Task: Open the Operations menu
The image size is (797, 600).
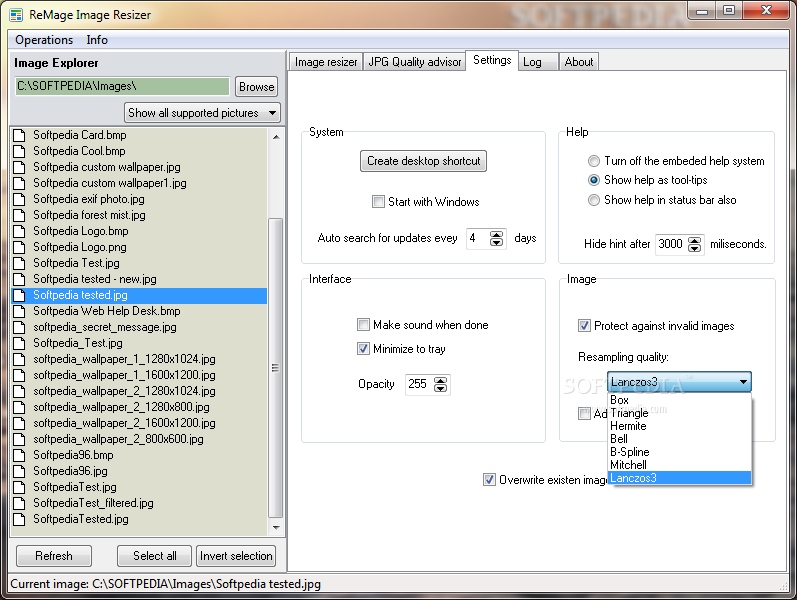Action: pyautogui.click(x=44, y=40)
